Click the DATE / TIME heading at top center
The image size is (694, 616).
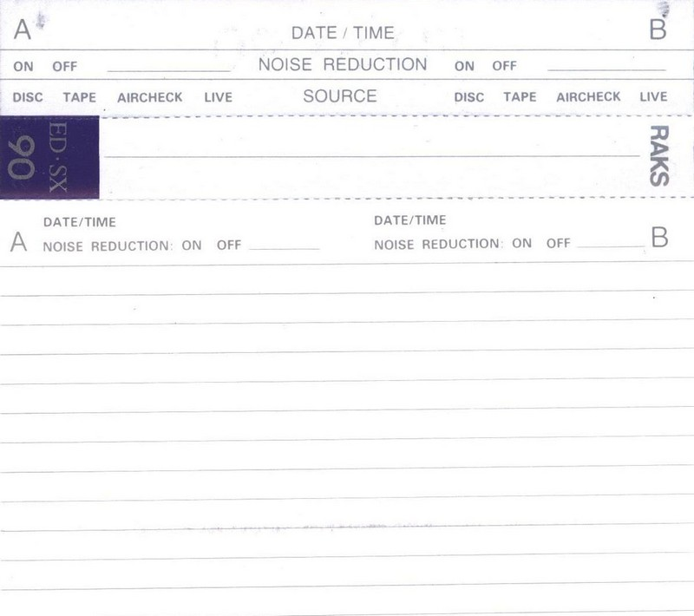point(343,33)
